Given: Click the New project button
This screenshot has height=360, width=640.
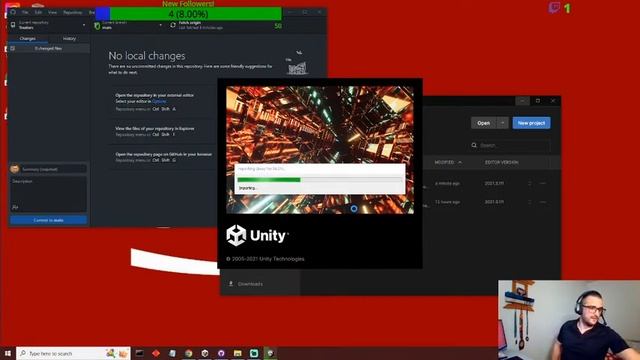Looking at the screenshot, I should (x=531, y=123).
